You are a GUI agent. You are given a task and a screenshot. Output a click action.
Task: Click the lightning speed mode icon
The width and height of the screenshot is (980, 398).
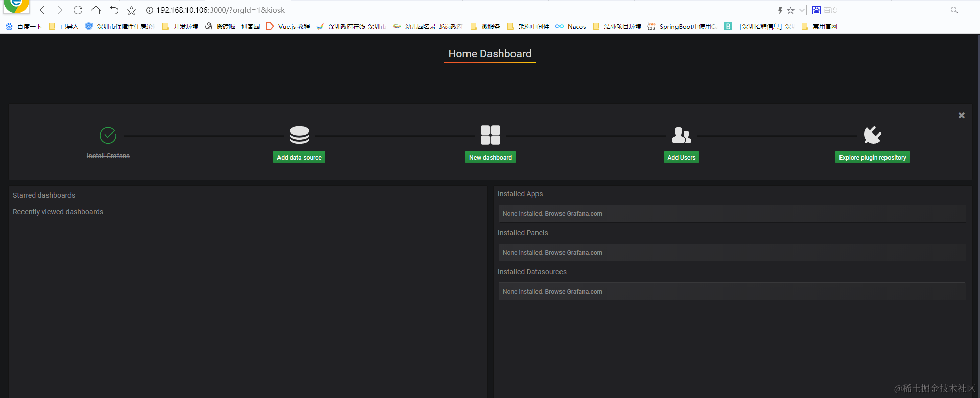[x=780, y=10]
